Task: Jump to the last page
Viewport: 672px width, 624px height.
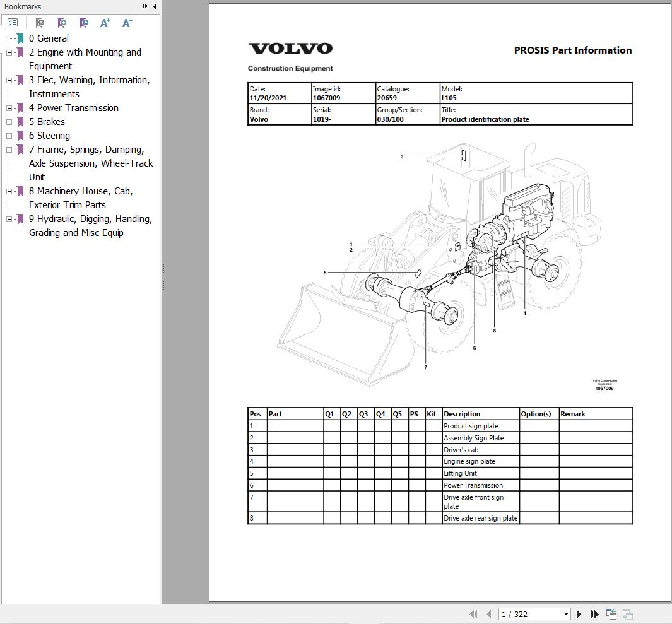Action: click(x=594, y=614)
